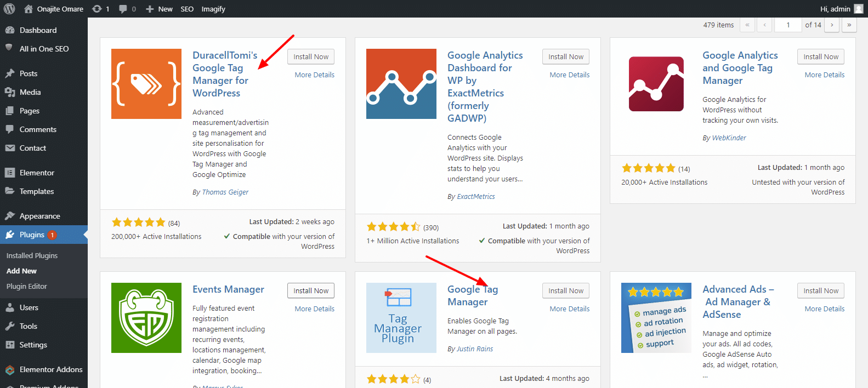The height and width of the screenshot is (388, 868).
Task: Click DuracellTomi's Google Tag Manager plugin icon
Action: pos(146,84)
